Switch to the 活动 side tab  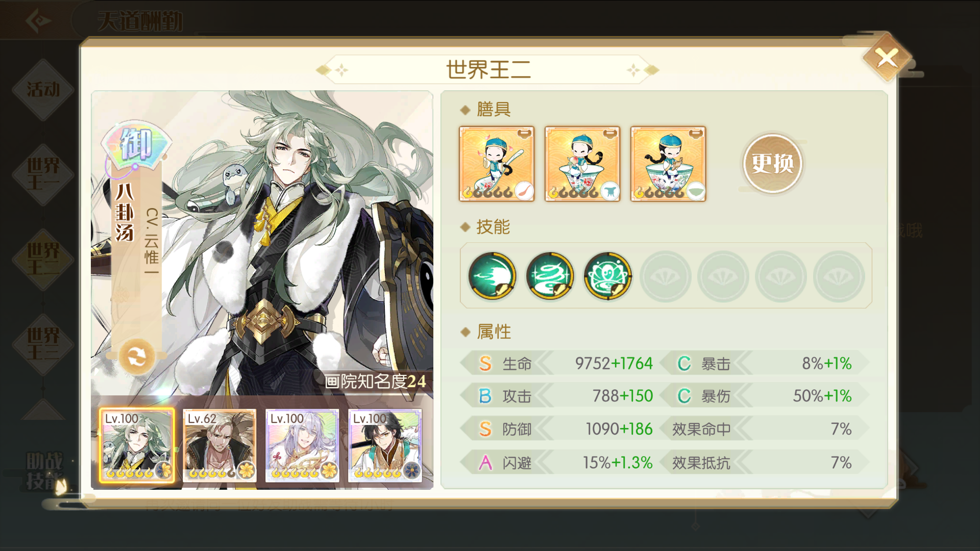point(43,90)
